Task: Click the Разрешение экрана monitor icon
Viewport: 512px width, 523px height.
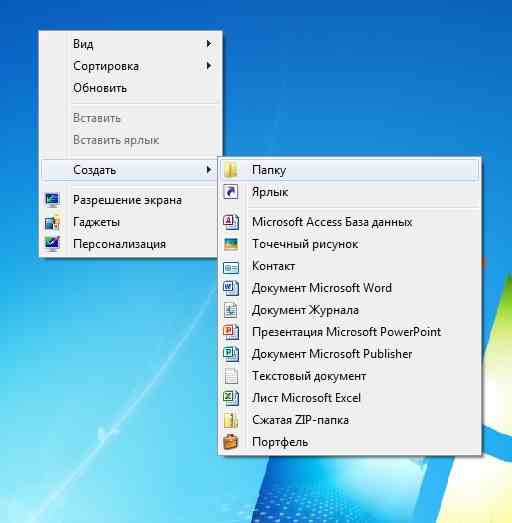Action: click(x=52, y=200)
